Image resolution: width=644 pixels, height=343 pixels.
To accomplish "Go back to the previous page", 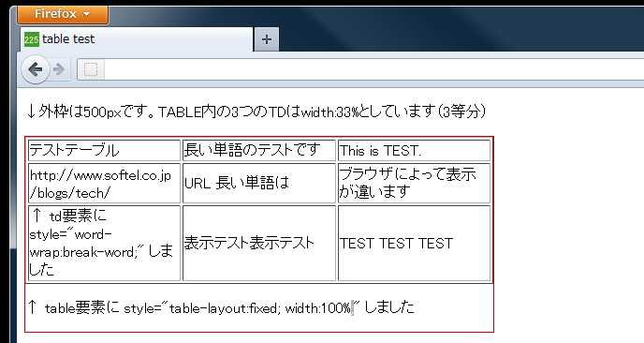I will [36, 69].
